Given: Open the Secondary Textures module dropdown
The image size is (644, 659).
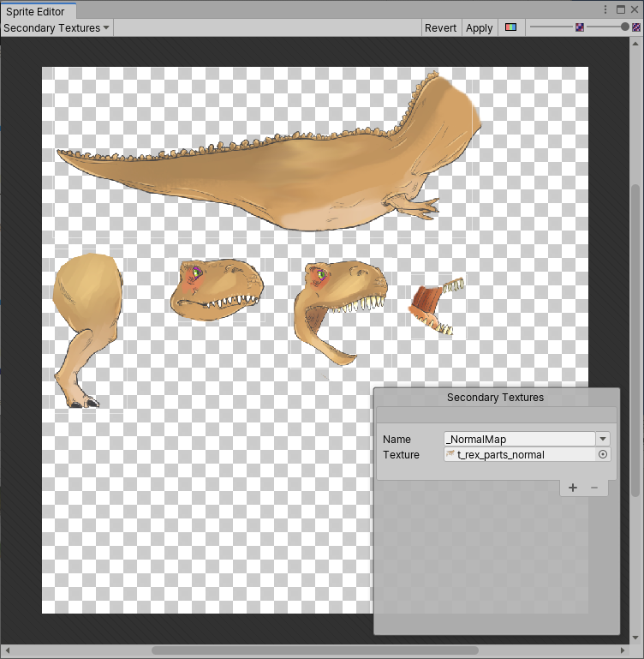Looking at the screenshot, I should click(57, 27).
